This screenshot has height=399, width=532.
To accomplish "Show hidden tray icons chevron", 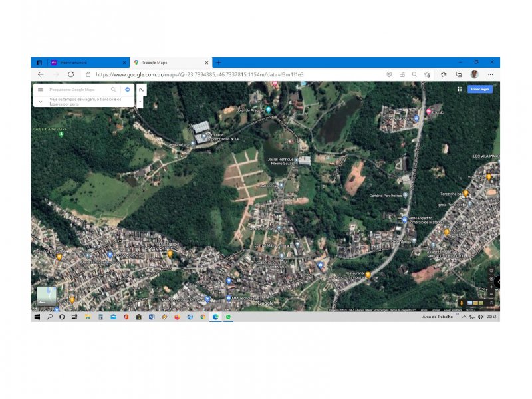I will (464, 317).
